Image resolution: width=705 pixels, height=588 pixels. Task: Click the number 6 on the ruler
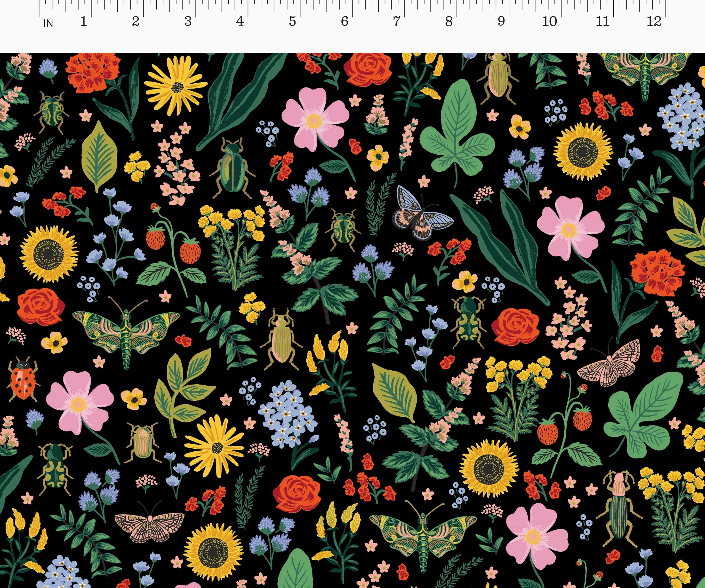(x=345, y=21)
